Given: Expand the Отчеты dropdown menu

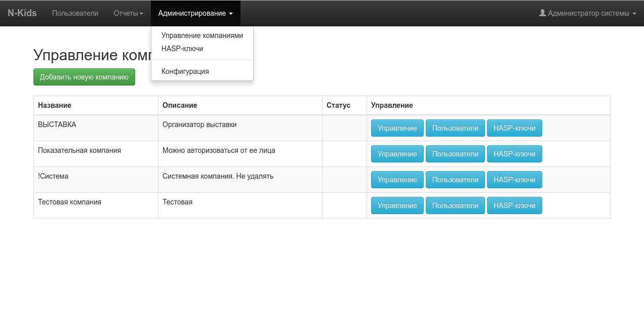Looking at the screenshot, I should [128, 13].
